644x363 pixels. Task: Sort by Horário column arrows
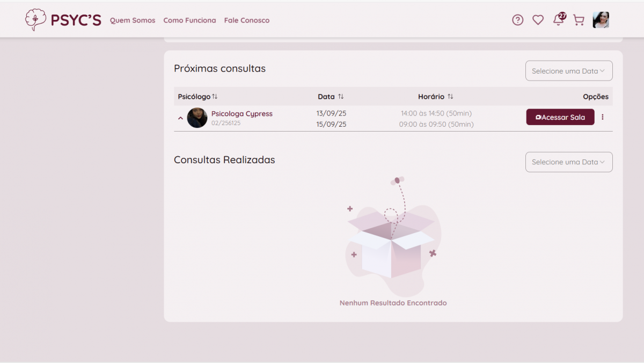[450, 97]
